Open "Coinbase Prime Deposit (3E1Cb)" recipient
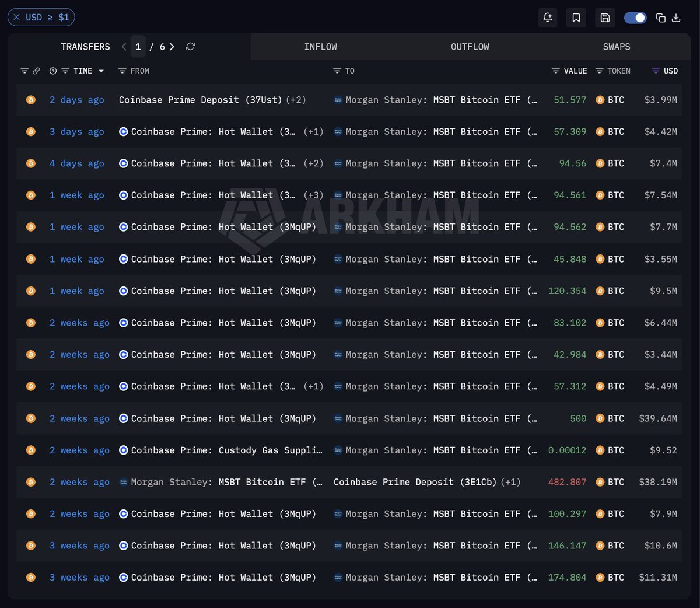The image size is (700, 608). [x=415, y=482]
